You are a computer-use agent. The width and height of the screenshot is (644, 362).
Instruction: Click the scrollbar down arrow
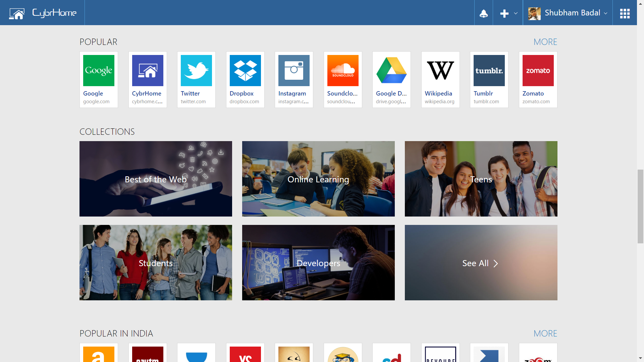tap(640, 359)
